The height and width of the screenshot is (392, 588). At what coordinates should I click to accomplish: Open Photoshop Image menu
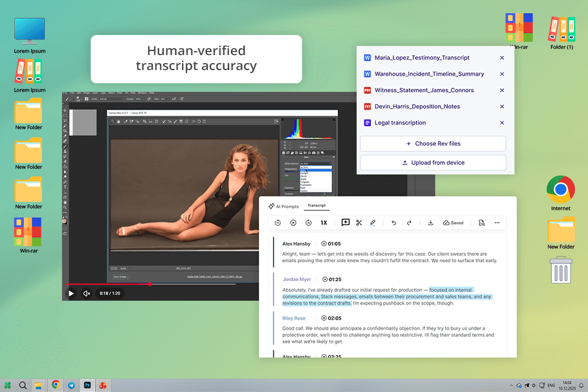(86, 92)
